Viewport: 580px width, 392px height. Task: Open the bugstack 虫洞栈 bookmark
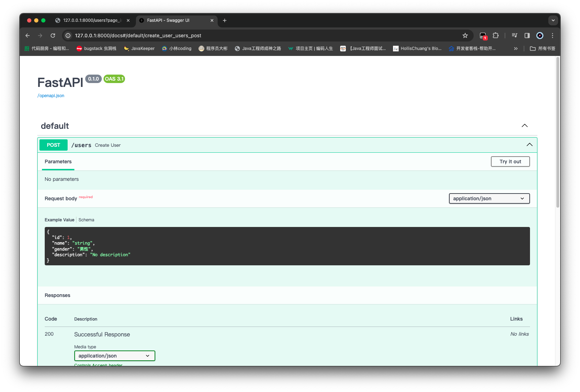tap(96, 49)
